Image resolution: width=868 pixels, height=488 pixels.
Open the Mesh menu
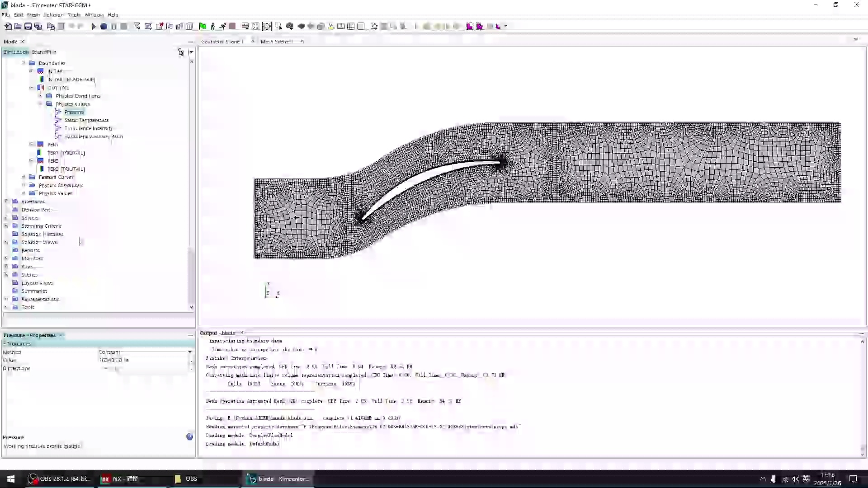point(33,14)
